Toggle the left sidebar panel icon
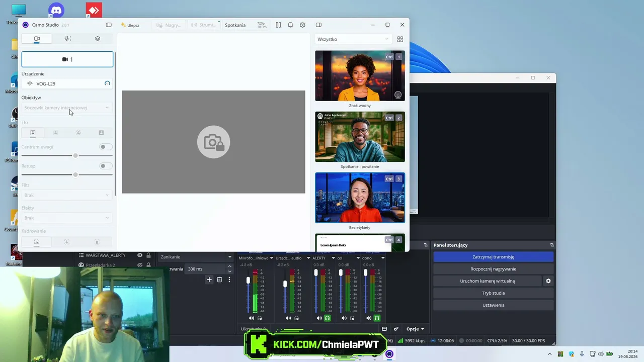The width and height of the screenshot is (644, 362). pos(109,25)
